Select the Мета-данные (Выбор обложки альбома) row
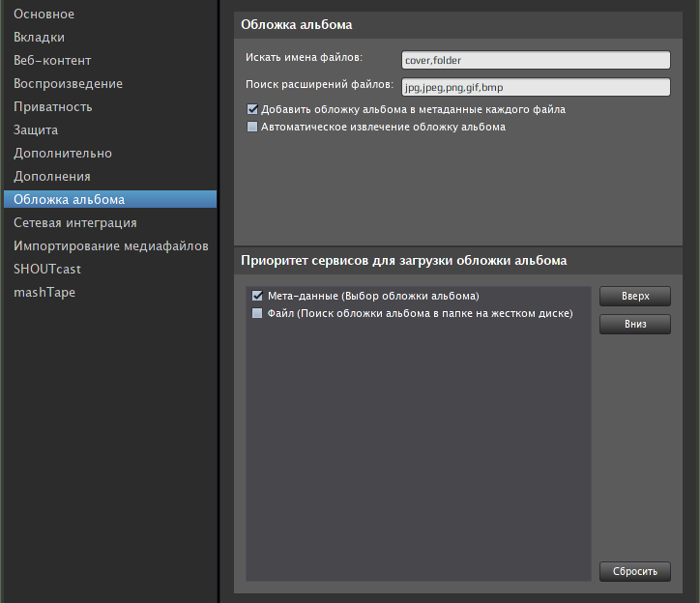 419,296
